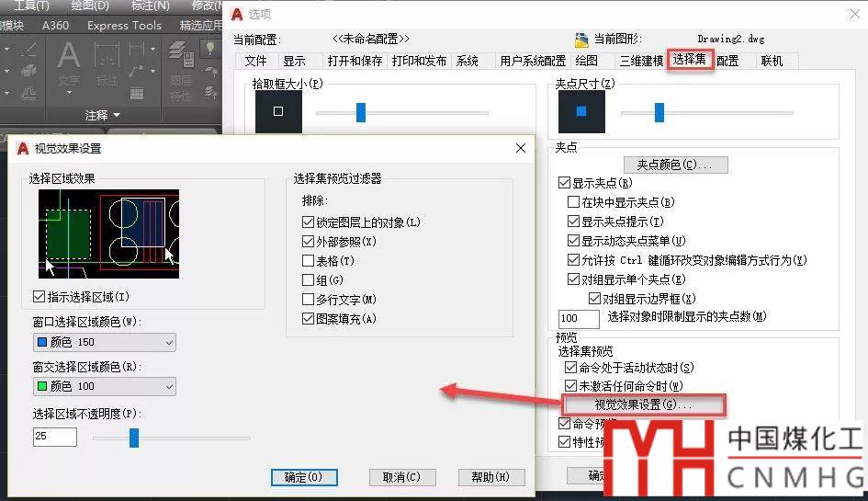Screen dimensions: 868x501
Task: Close the 视觉效果设置 dialog
Action: click(x=521, y=148)
